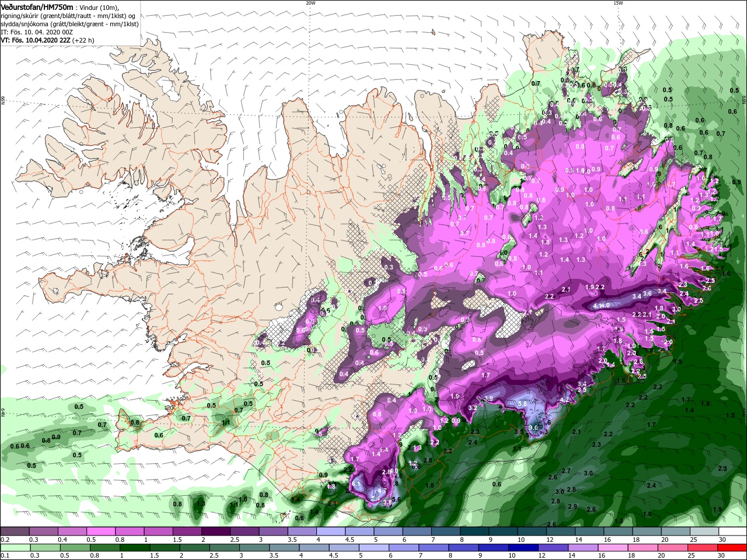The width and height of the screenshot is (747, 560).
Task: Pick the light purple 14 rain legend swatch
Action: [582, 548]
